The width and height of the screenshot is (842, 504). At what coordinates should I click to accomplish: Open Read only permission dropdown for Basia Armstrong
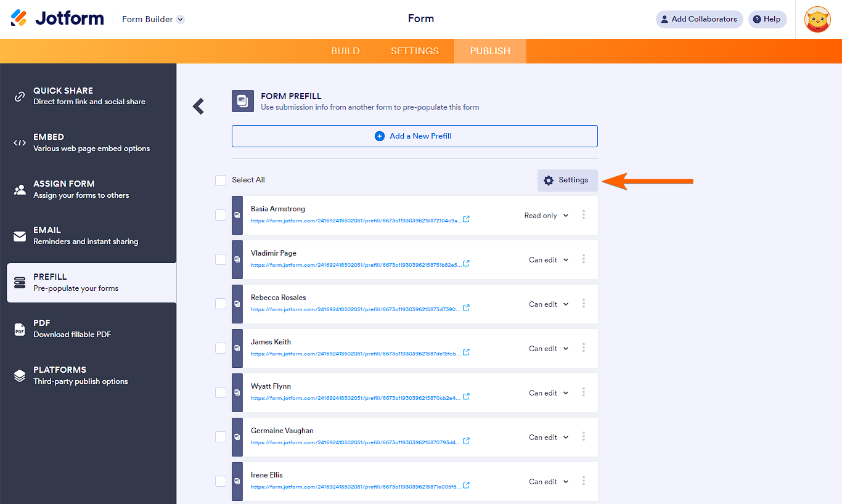tap(547, 216)
